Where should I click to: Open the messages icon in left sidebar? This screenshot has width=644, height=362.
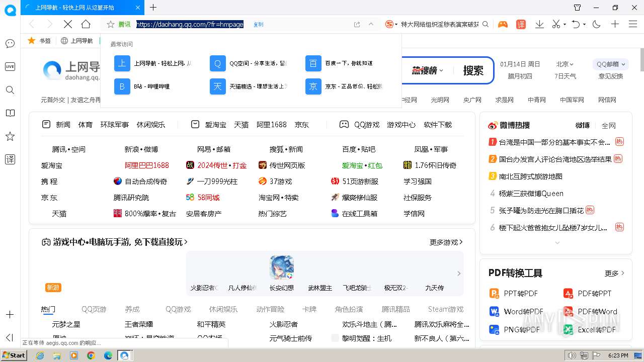pos(10,44)
